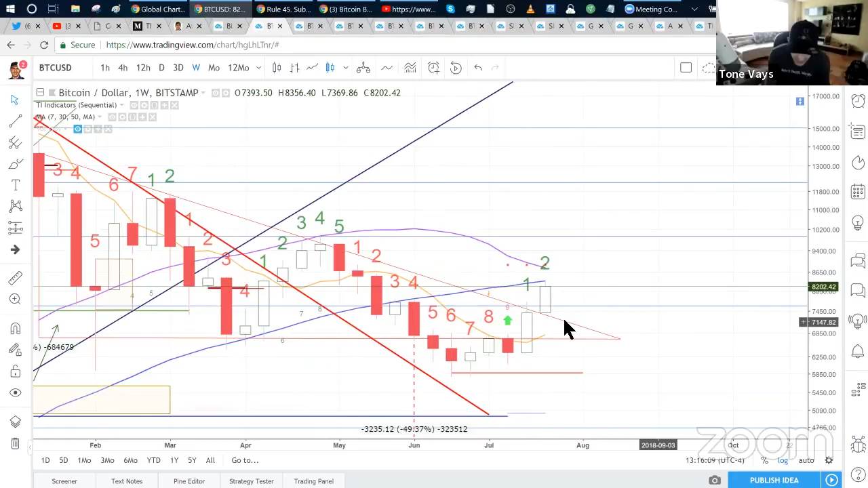Select the line chart style icon
868x488 pixels.
click(x=312, y=68)
